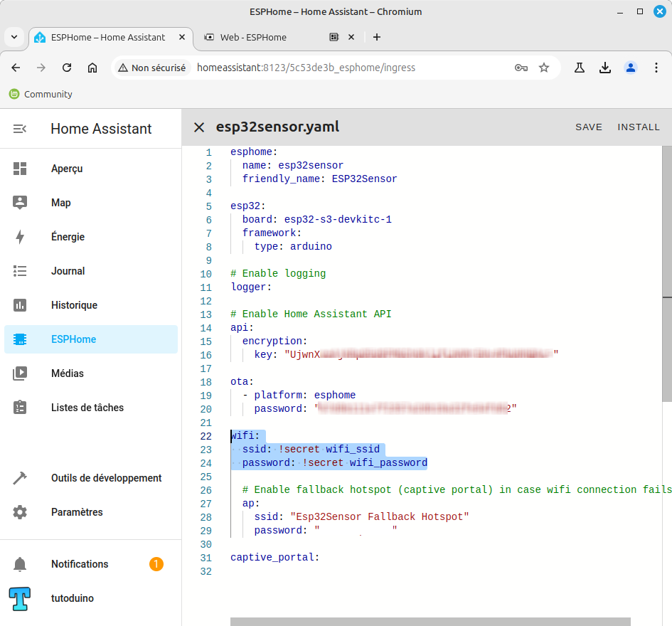This screenshot has height=626, width=672.
Task: Click the 'friendly_name: ESP32Sensor' line
Action: click(x=320, y=179)
